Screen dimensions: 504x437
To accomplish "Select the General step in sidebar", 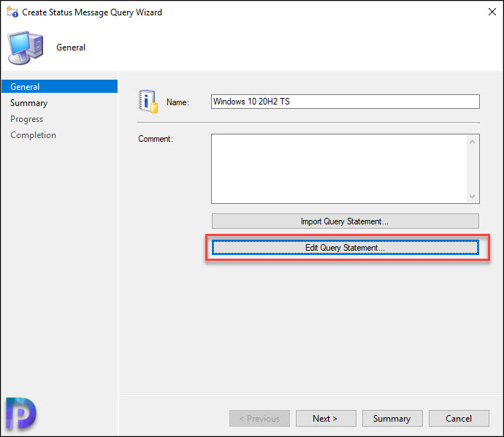I will tap(59, 86).
